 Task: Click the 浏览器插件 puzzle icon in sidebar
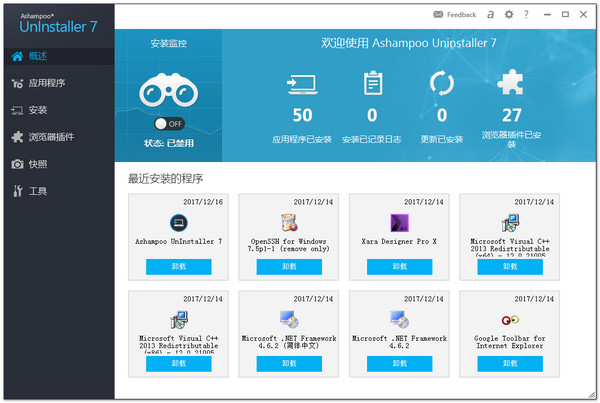17,137
